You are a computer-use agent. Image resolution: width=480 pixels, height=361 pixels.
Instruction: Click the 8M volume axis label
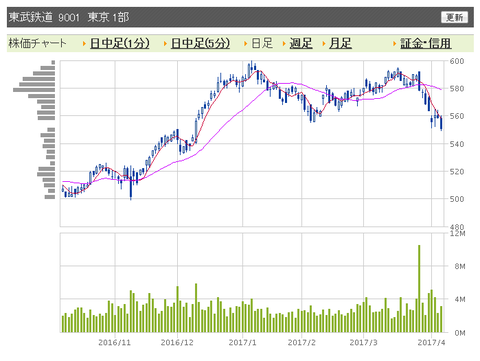pyautogui.click(x=460, y=266)
